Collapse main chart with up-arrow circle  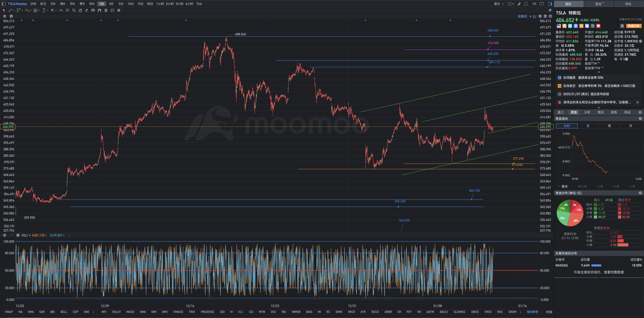coord(11,16)
